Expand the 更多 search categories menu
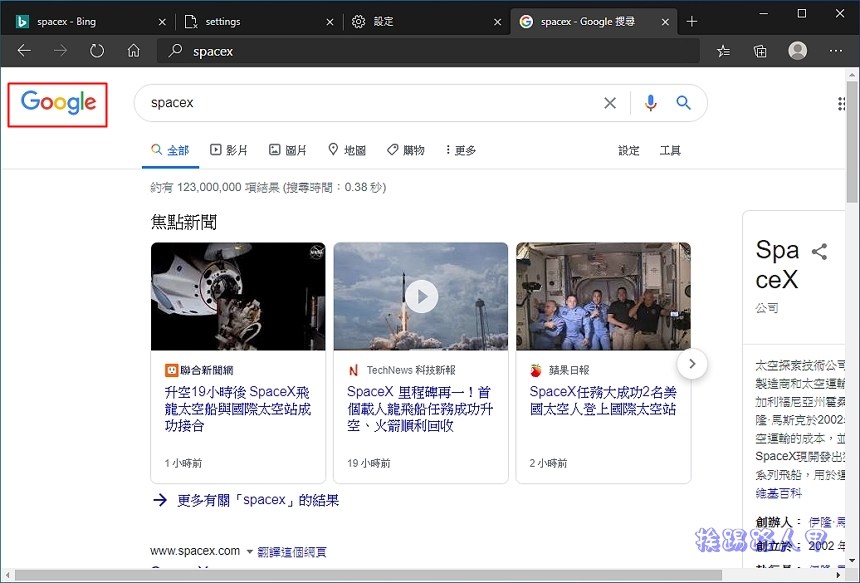Viewport: 860px width, 583px height. [461, 150]
